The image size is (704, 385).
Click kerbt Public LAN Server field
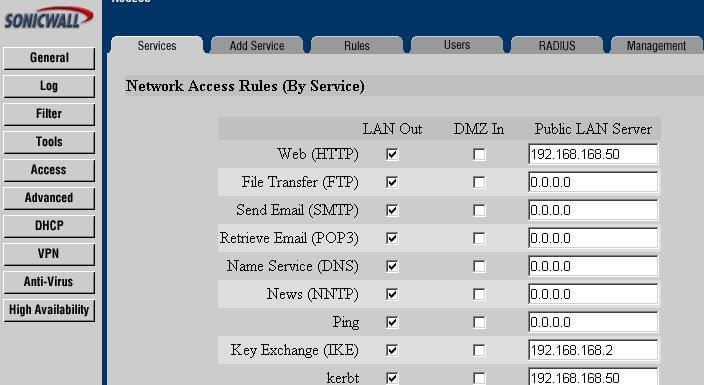[x=593, y=376]
